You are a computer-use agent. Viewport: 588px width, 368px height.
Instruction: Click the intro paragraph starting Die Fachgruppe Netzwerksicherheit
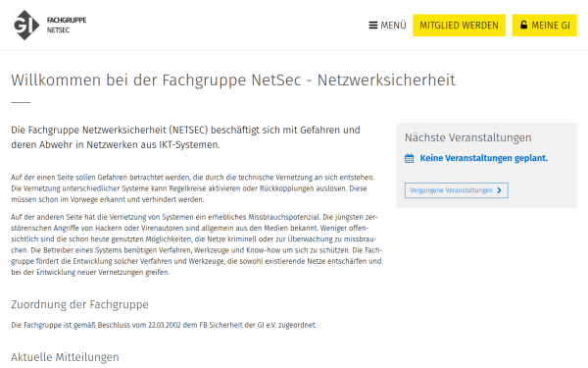185,137
